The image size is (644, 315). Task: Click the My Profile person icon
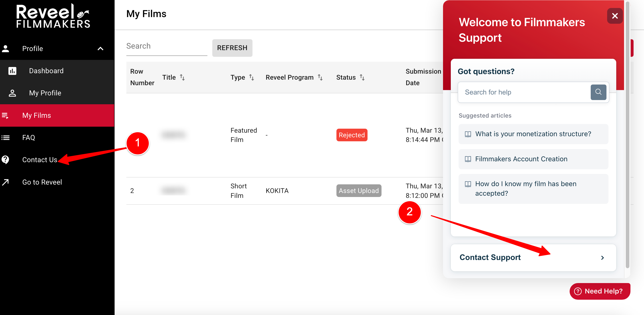(x=12, y=93)
